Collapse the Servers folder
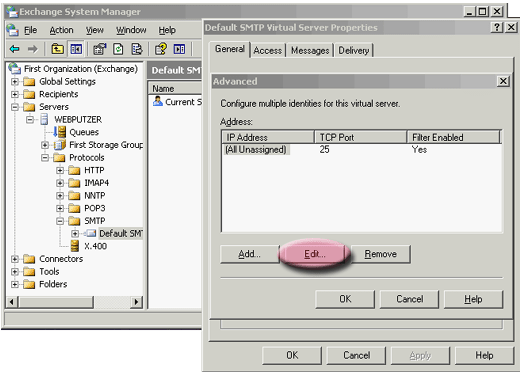 pos(15,107)
